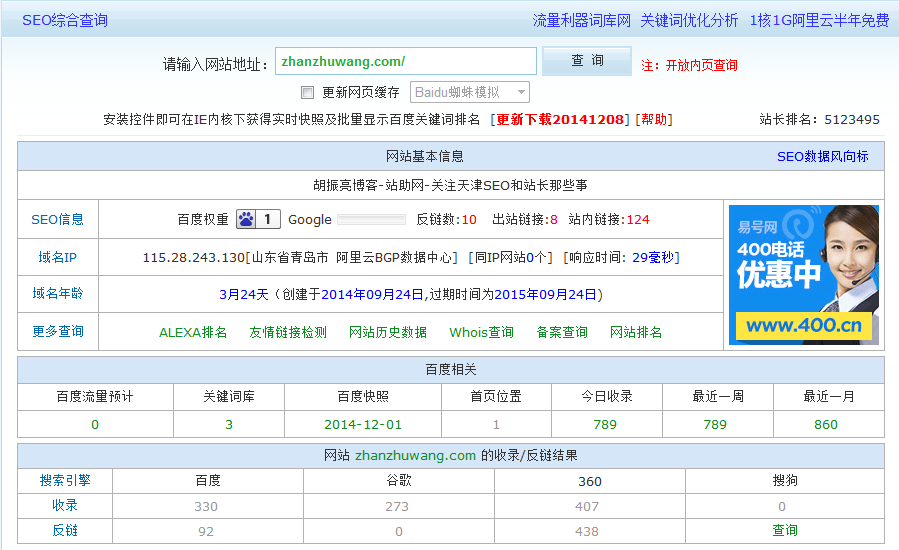Click the Baidu paw weight icon
Viewport: 899px width, 550px height.
(x=245, y=219)
